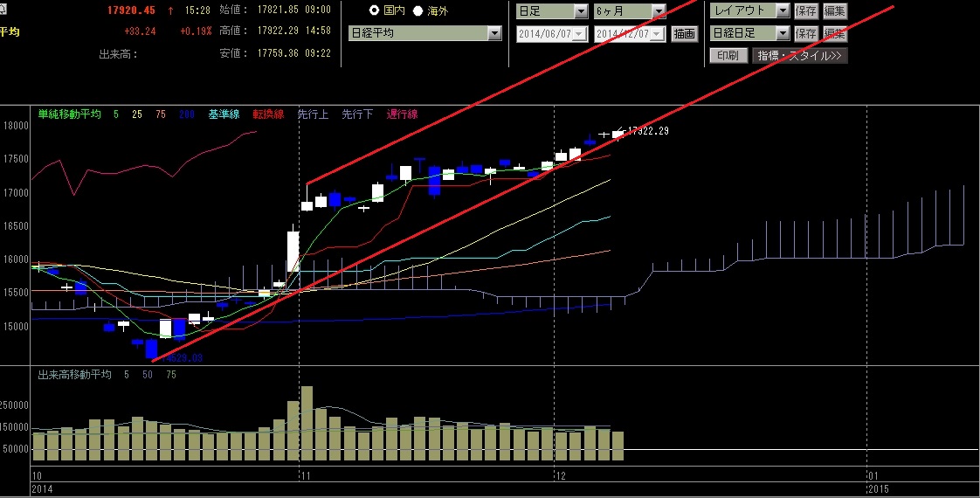Click 編集 beside the レイアウト dropdown

834,10
